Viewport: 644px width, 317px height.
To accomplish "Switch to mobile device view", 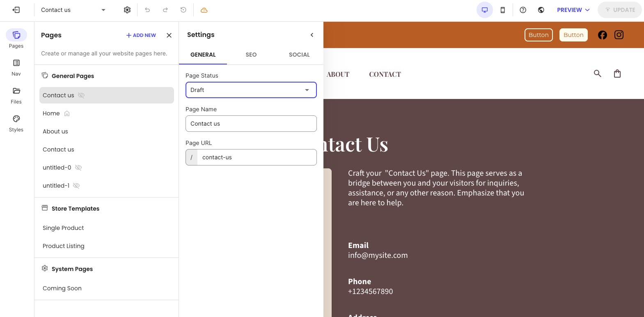I will click(x=503, y=10).
